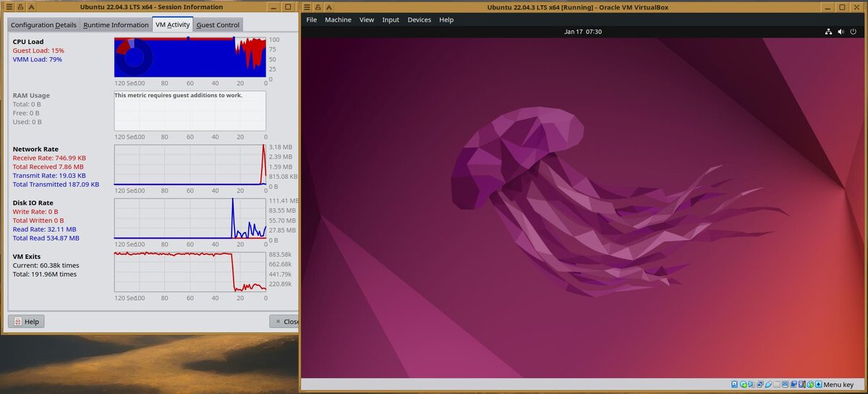The height and width of the screenshot is (394, 868).
Task: Click the RAM Usage heading
Action: tap(31, 95)
